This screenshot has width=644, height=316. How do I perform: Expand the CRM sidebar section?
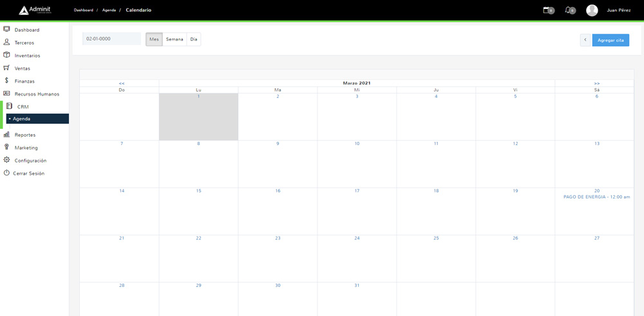tap(23, 106)
